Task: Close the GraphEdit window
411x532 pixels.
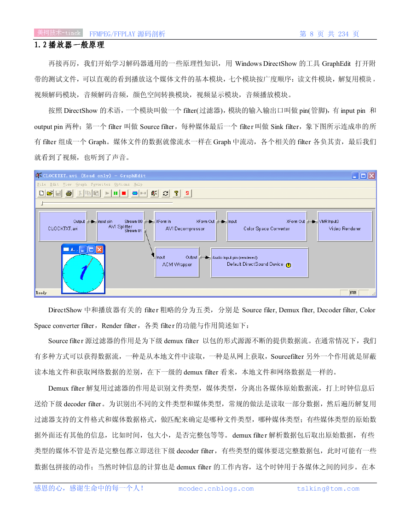Action: (x=372, y=176)
